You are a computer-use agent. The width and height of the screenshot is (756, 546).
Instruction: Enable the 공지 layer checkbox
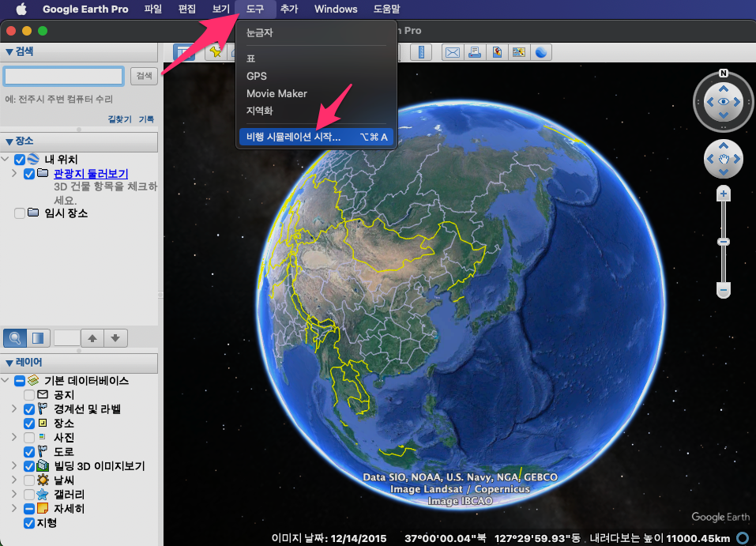[x=29, y=395]
